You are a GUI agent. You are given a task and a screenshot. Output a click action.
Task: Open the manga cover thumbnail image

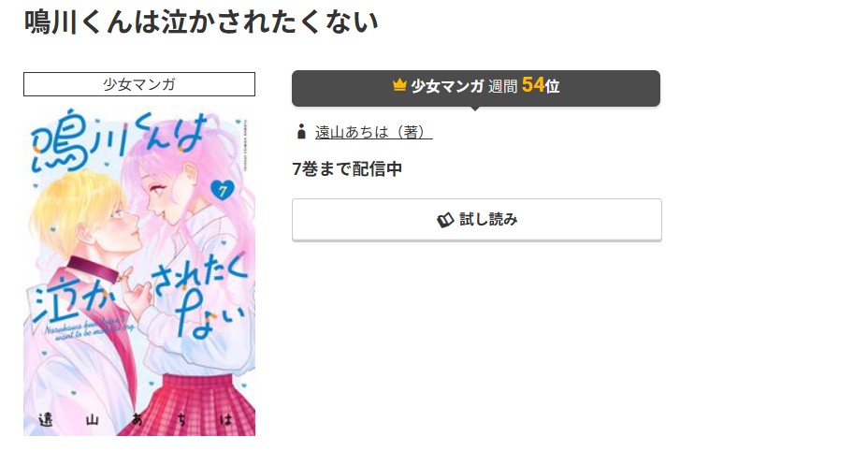pyautogui.click(x=139, y=271)
